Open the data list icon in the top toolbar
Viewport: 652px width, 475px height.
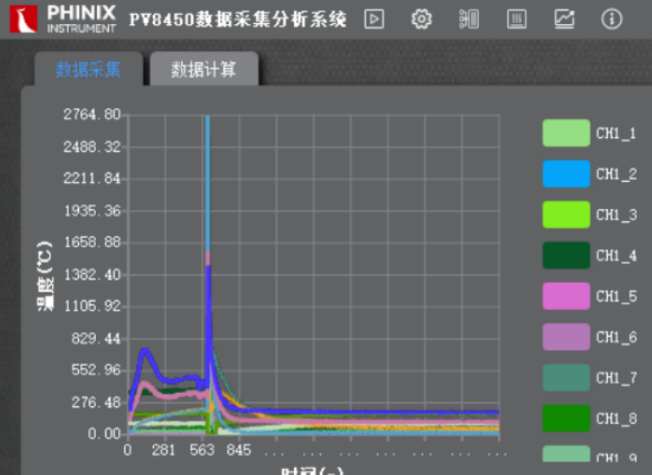(x=516, y=19)
